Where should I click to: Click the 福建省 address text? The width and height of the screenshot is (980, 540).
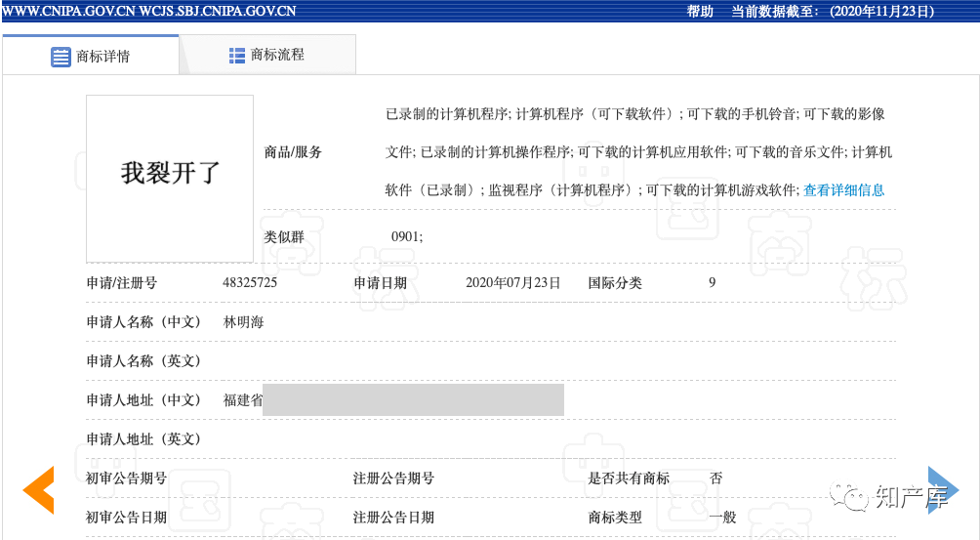[243, 400]
